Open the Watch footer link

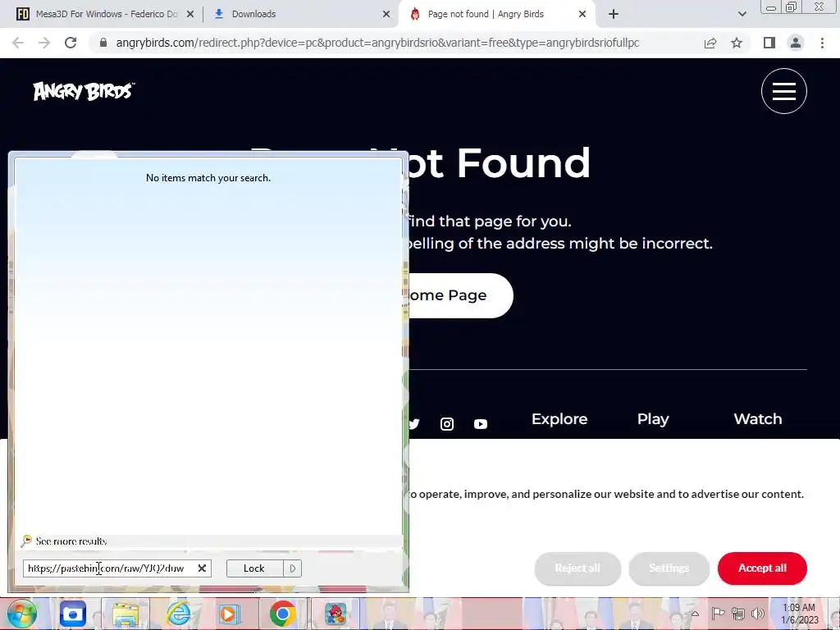(757, 419)
